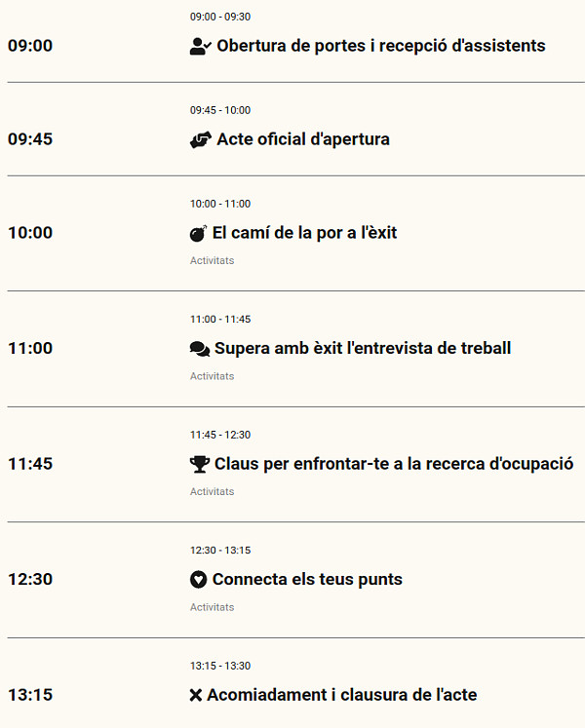Click the heart circle icon next to Connecta els teus punts
The width and height of the screenshot is (585, 728).
tap(198, 580)
